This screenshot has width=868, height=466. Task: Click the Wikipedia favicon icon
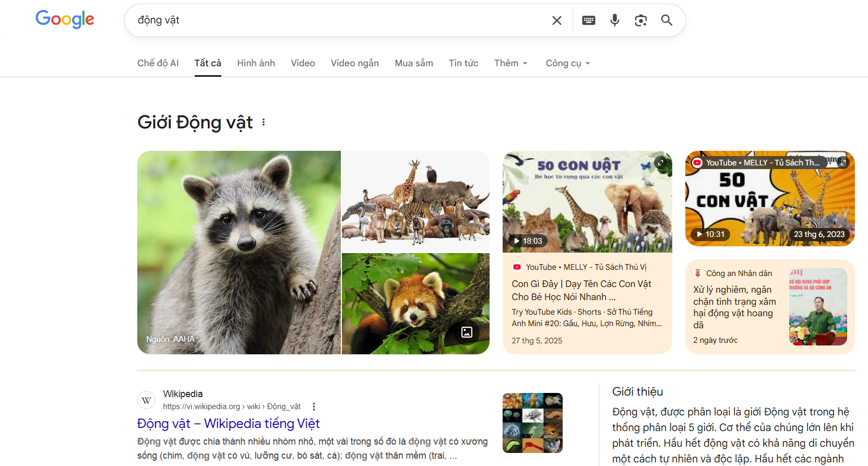[147, 400]
